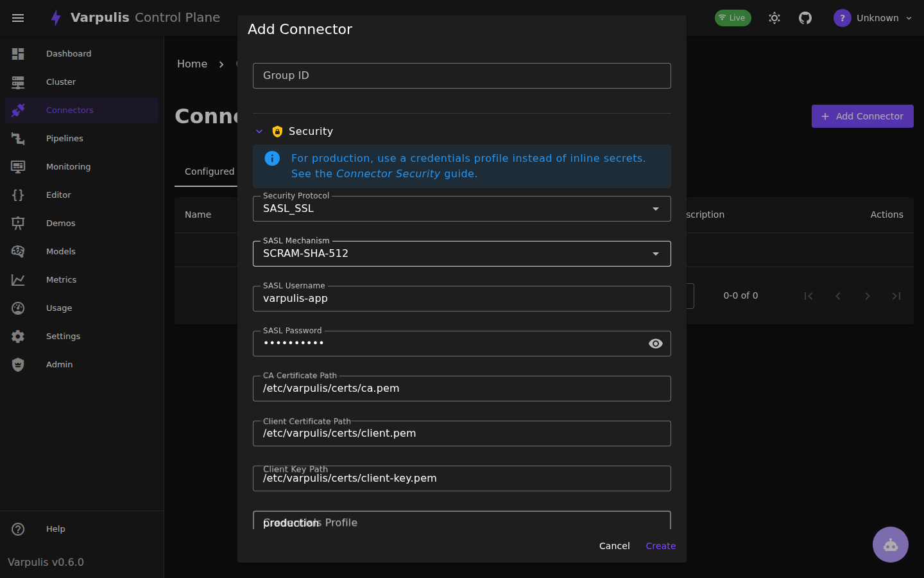Go to next page with the pagination arrow
The height and width of the screenshot is (578, 924).
pyautogui.click(x=867, y=295)
